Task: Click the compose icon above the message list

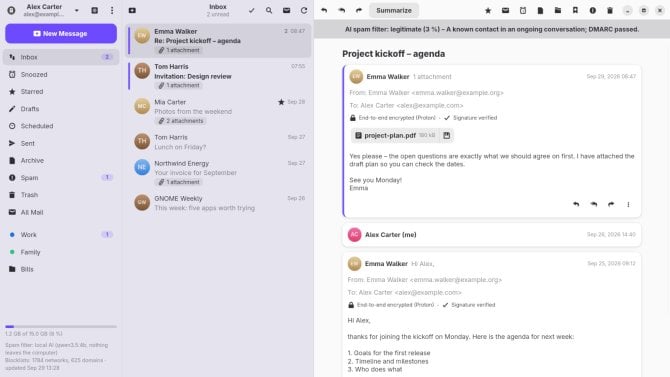Action: 132,10
